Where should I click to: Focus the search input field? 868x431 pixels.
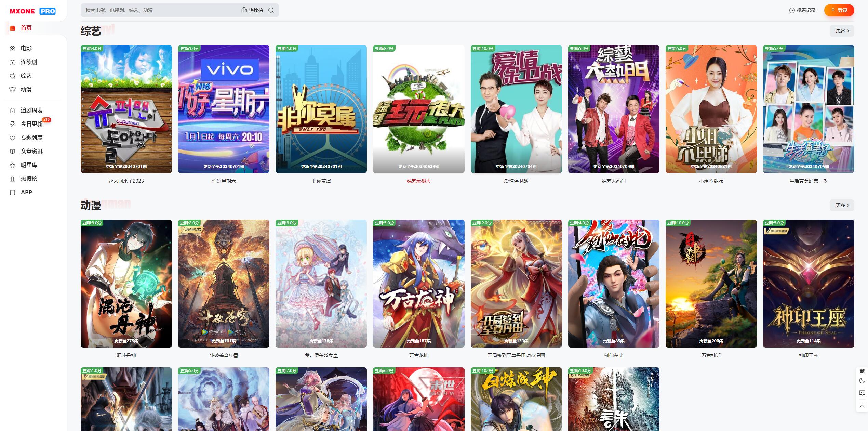(x=161, y=10)
